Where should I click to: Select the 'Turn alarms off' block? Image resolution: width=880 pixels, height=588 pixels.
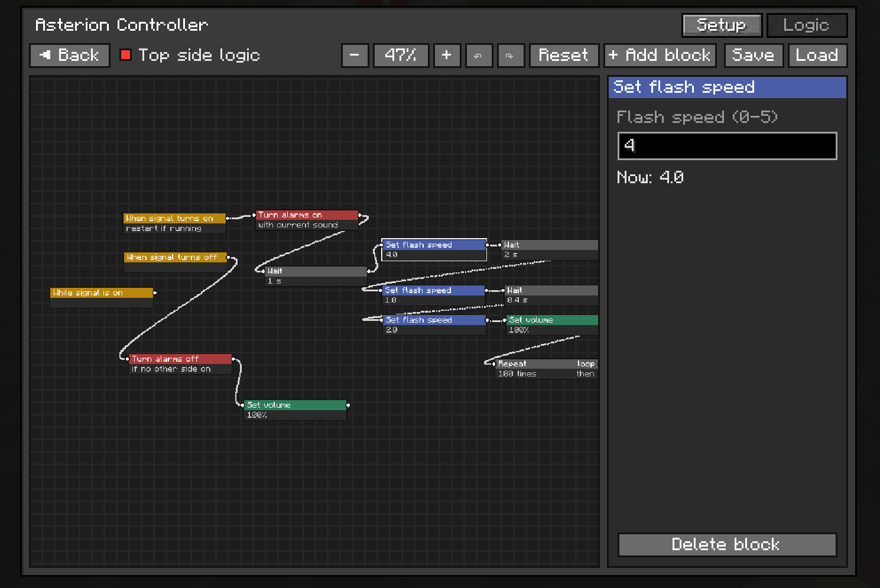click(180, 364)
